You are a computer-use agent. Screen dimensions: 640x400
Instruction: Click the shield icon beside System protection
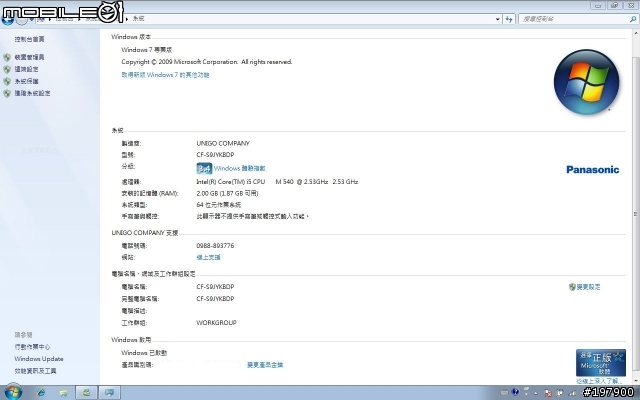coord(7,81)
